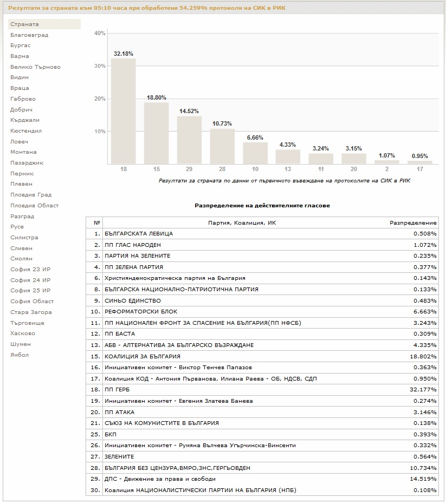Open Благоевград results in sidebar

(x=29, y=35)
